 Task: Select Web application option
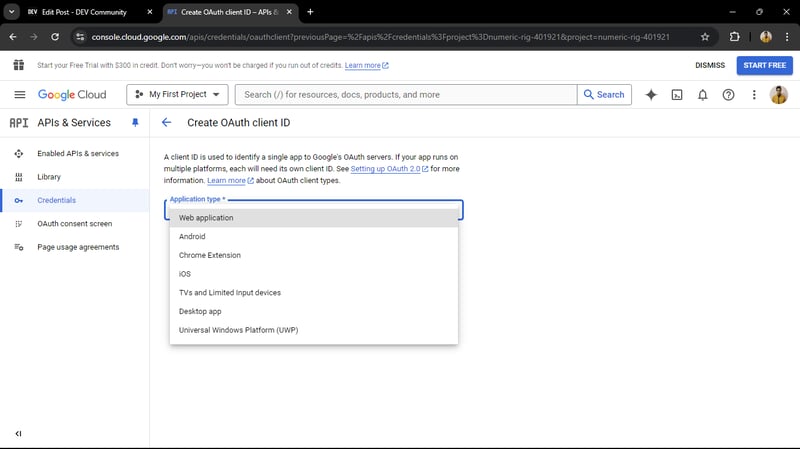pos(313,218)
